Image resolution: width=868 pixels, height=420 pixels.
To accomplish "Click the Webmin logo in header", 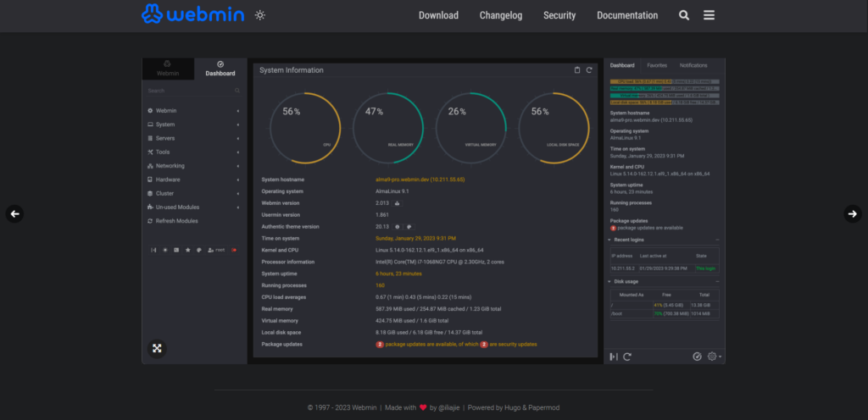I will tap(192, 14).
